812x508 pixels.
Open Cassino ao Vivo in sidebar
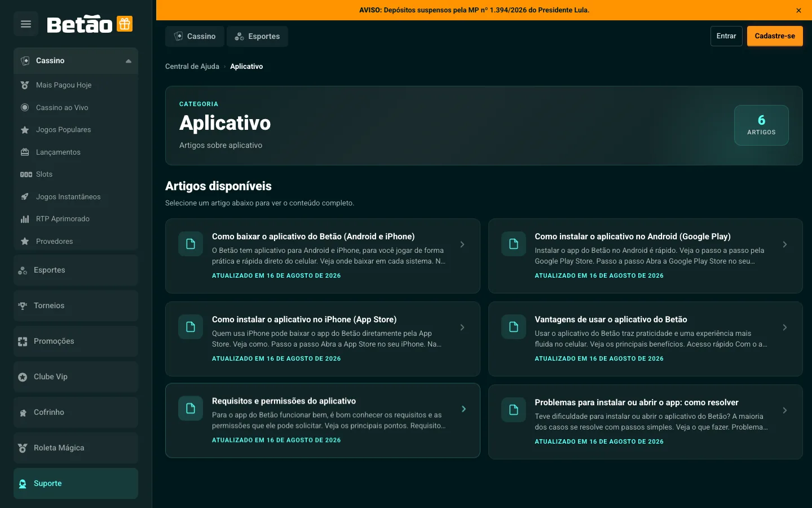76,107
